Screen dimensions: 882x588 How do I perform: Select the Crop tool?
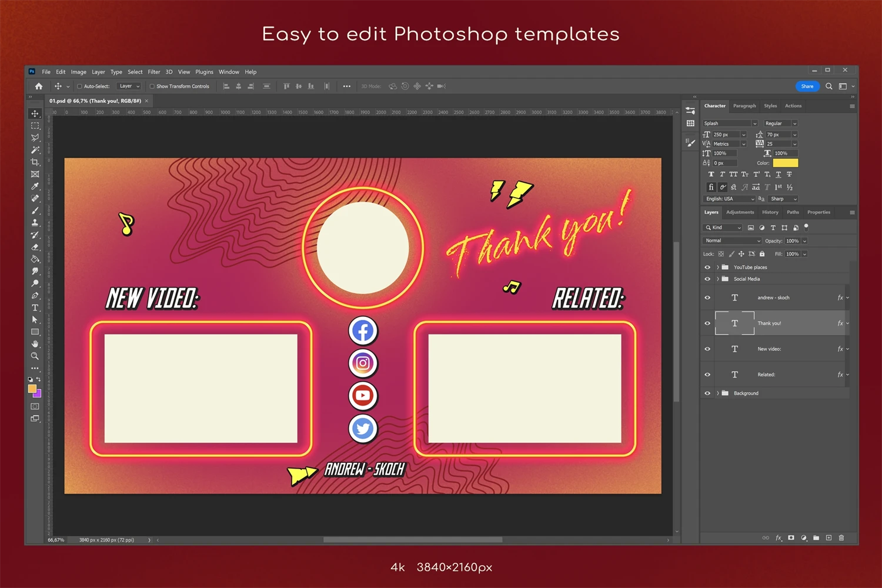click(x=35, y=162)
